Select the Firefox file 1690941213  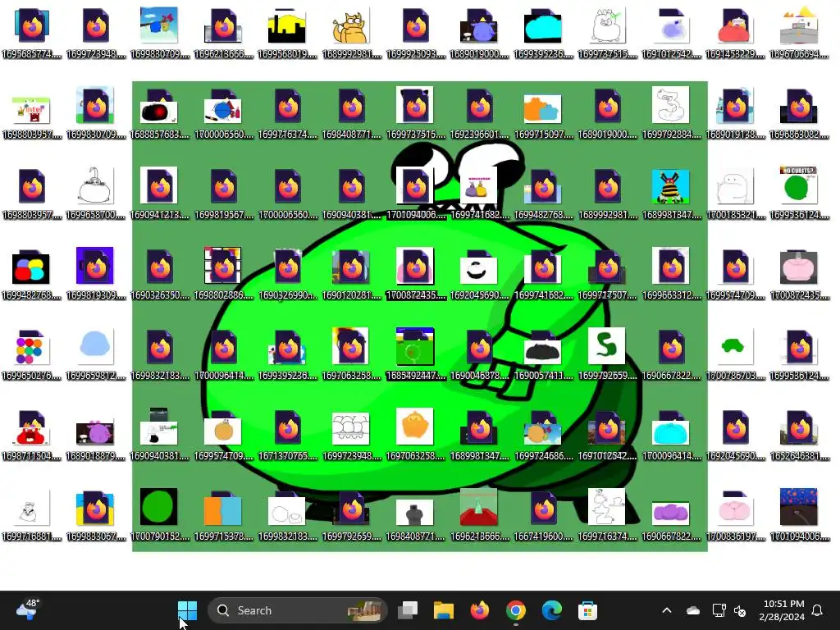(160, 194)
